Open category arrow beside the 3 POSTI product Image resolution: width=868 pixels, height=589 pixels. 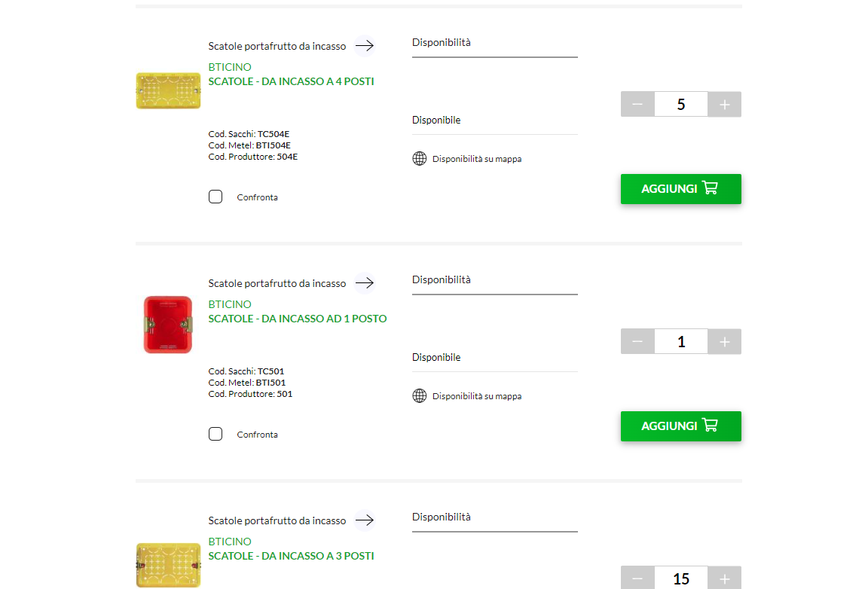pos(365,520)
